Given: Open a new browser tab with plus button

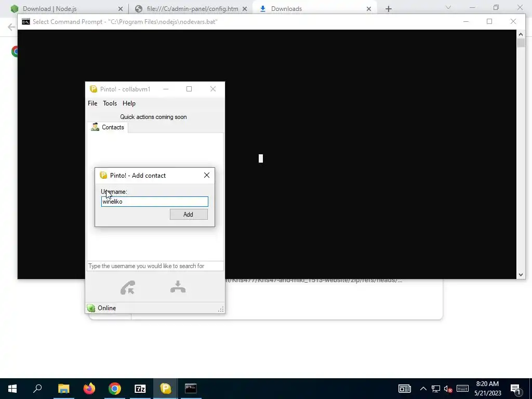Looking at the screenshot, I should tap(389, 9).
